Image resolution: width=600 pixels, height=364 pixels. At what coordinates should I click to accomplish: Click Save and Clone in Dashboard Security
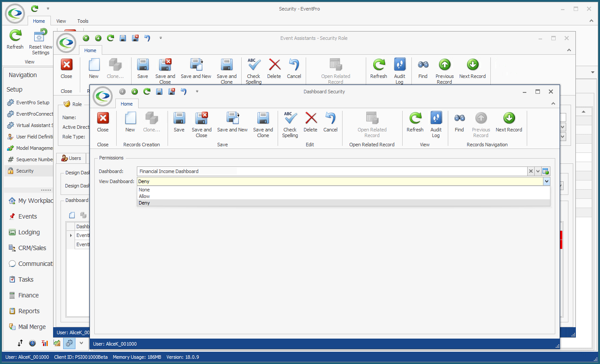263,124
